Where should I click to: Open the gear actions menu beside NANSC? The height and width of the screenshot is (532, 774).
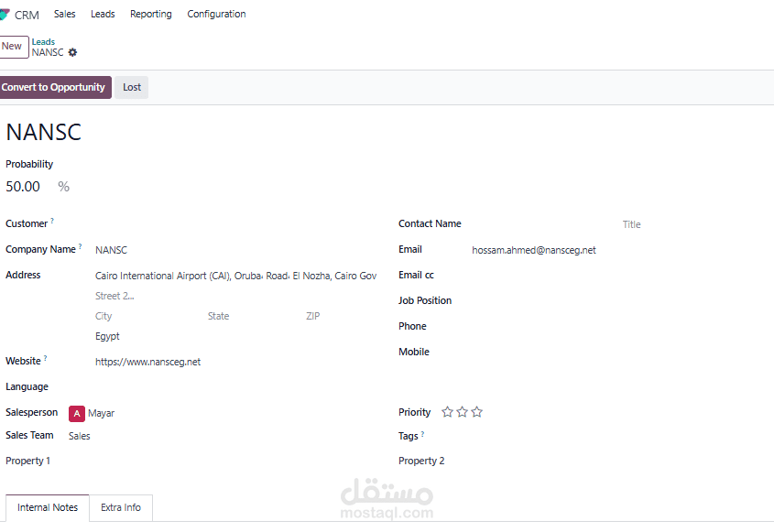[72, 52]
